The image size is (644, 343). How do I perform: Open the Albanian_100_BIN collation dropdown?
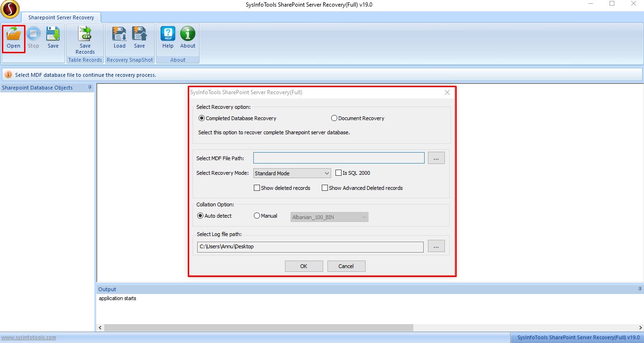pyautogui.click(x=329, y=217)
